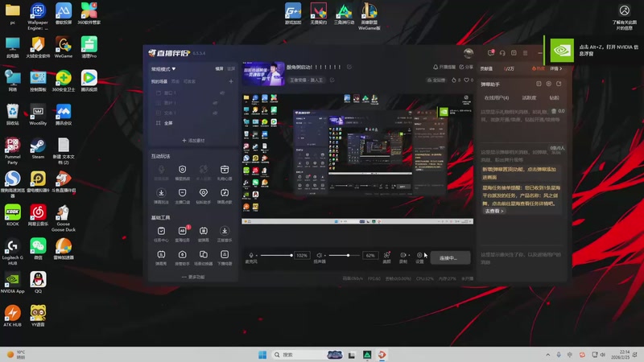Click the settings icon in 弹幕助手 header
Image resolution: width=644 pixels, height=362 pixels.
point(549,84)
